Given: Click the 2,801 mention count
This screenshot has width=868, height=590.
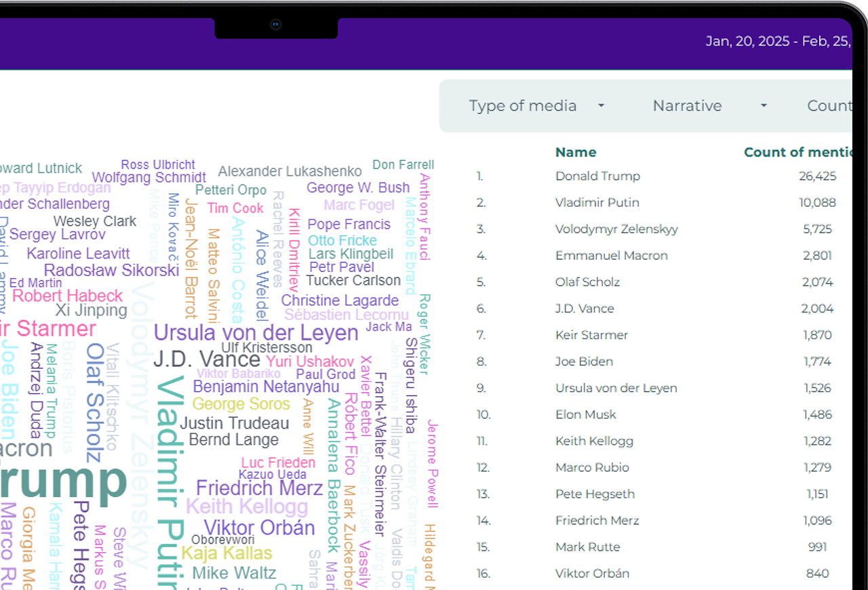Looking at the screenshot, I should pyautogui.click(x=818, y=255).
